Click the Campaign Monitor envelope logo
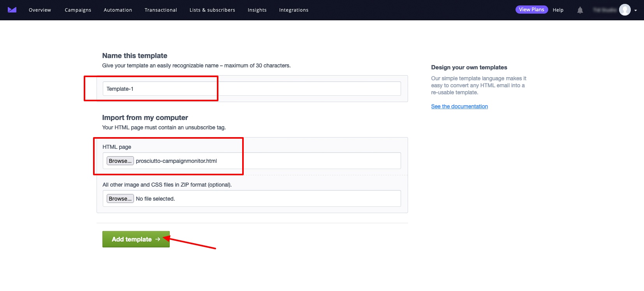The image size is (644, 291). 12,10
